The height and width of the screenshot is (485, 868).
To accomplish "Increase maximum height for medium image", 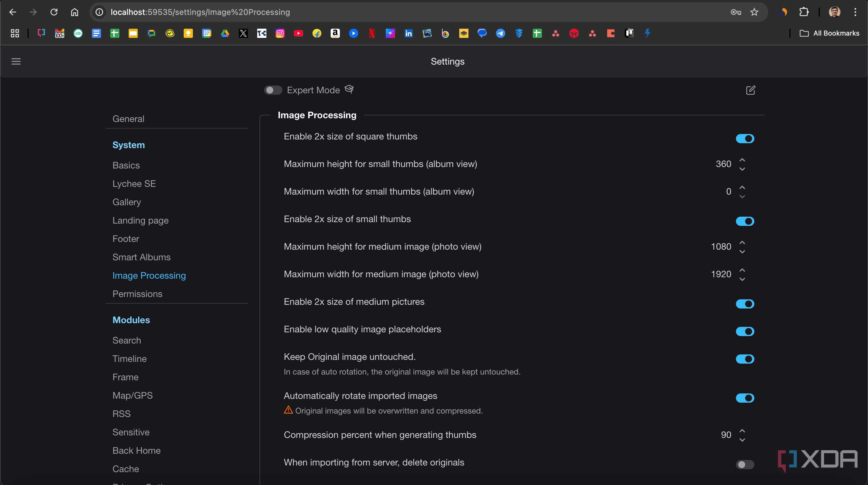I will coord(742,242).
